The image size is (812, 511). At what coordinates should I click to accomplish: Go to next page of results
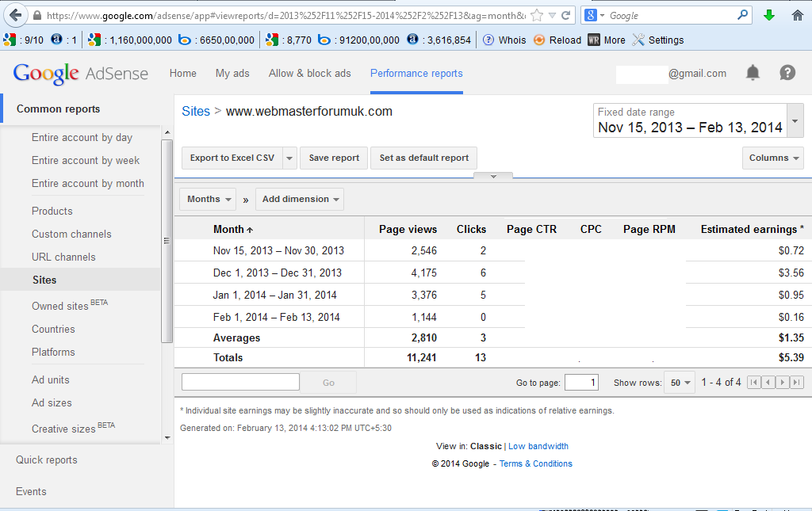pyautogui.click(x=783, y=383)
